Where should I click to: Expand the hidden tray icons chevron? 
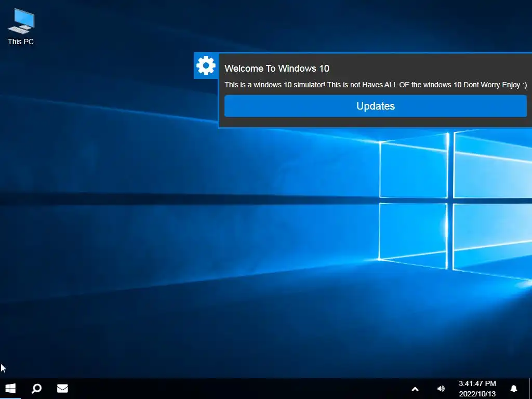[x=415, y=389]
